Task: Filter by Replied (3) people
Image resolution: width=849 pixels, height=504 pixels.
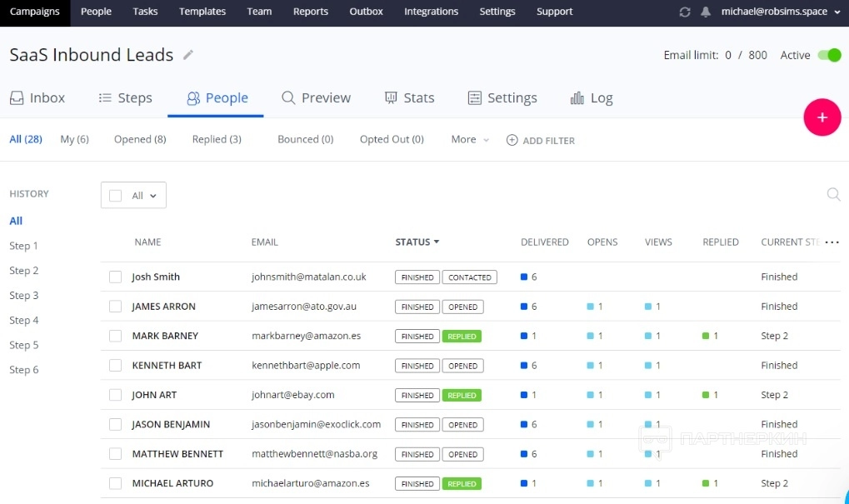Action: (x=217, y=140)
